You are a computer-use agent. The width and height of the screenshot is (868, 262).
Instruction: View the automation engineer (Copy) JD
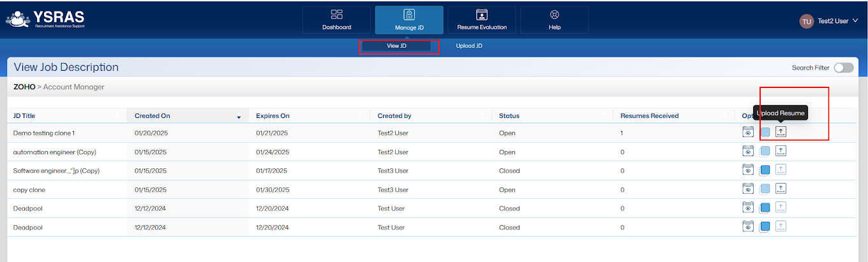pyautogui.click(x=748, y=151)
